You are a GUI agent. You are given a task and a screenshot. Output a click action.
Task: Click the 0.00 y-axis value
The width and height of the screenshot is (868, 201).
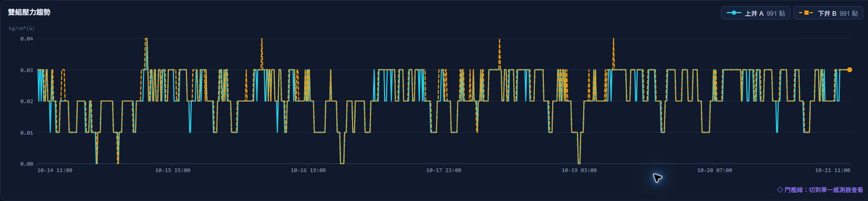coord(27,164)
